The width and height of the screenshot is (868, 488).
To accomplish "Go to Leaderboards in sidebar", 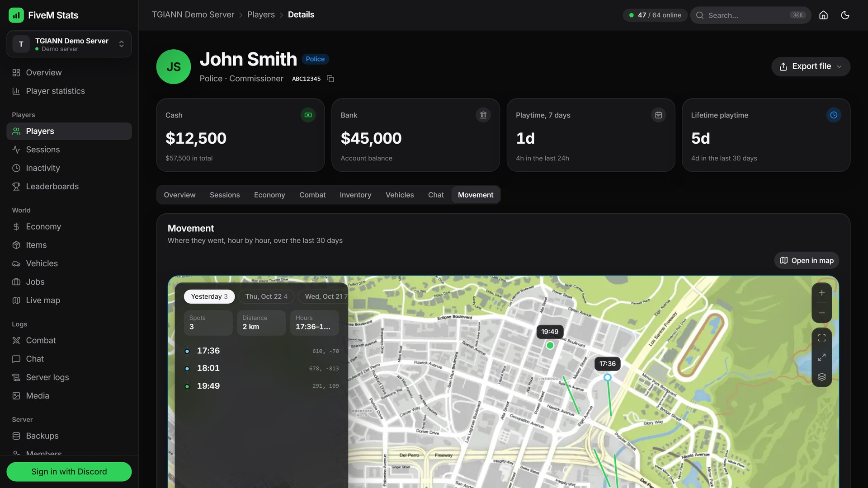I will (69, 187).
